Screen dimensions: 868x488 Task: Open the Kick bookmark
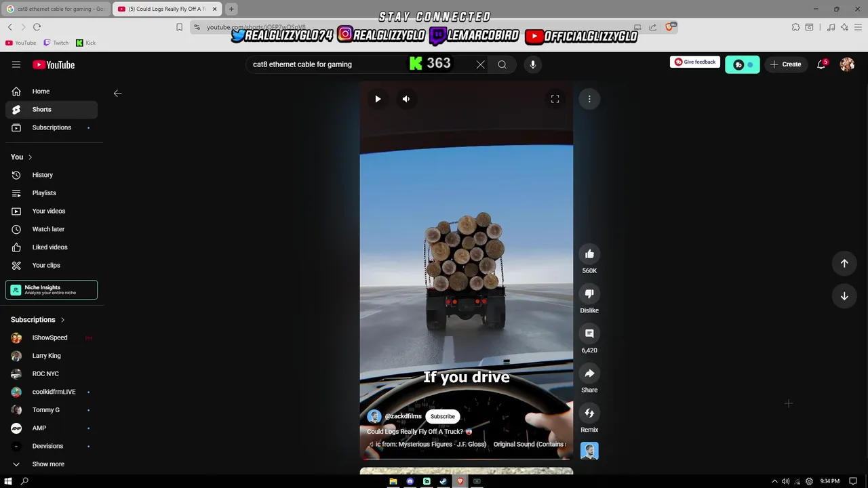point(85,43)
